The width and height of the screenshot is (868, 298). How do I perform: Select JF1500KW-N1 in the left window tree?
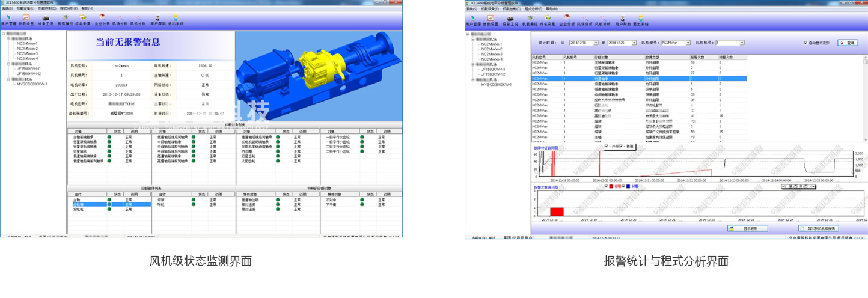click(29, 68)
